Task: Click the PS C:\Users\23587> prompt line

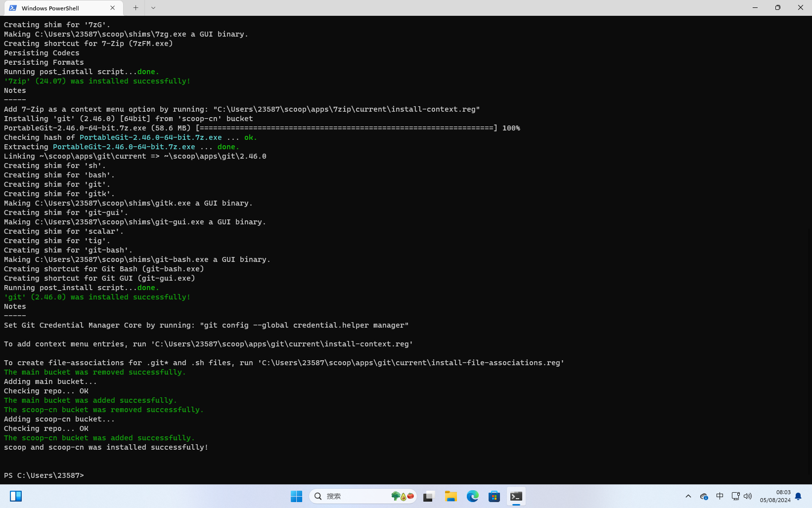Action: click(44, 475)
